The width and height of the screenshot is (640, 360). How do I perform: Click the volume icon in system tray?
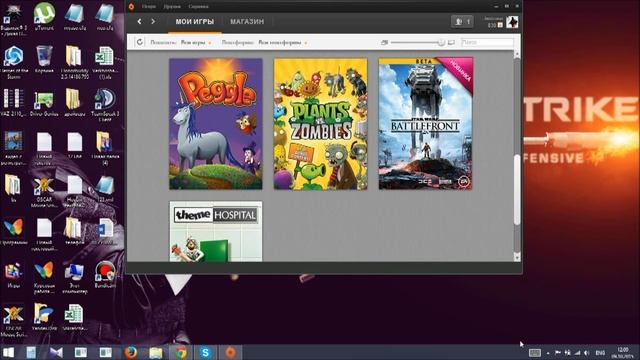coord(587,353)
